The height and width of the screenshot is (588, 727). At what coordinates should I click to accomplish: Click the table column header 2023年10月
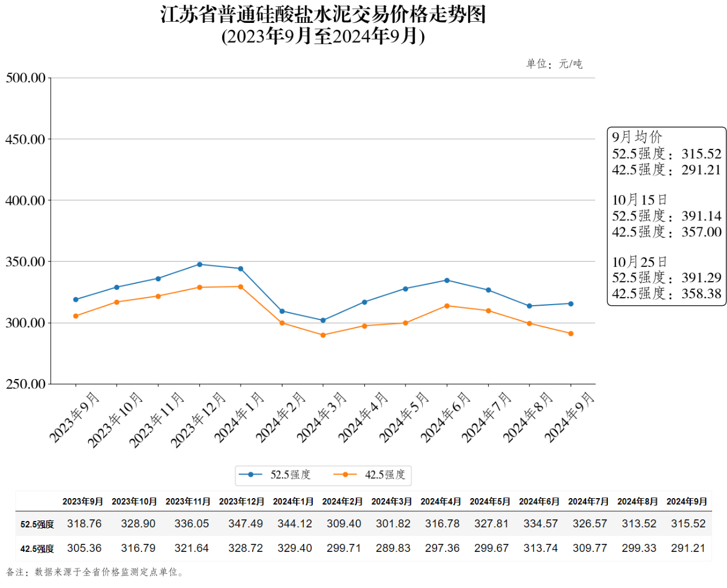134,502
